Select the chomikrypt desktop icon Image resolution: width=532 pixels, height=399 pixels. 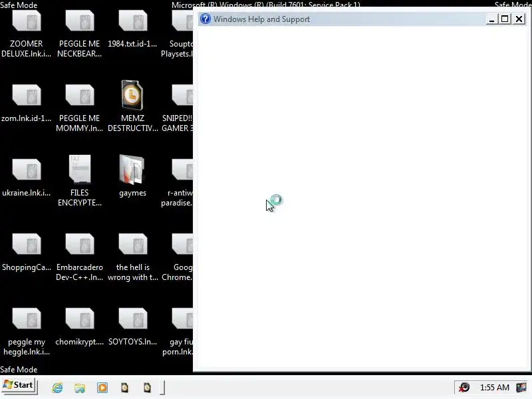(x=80, y=319)
